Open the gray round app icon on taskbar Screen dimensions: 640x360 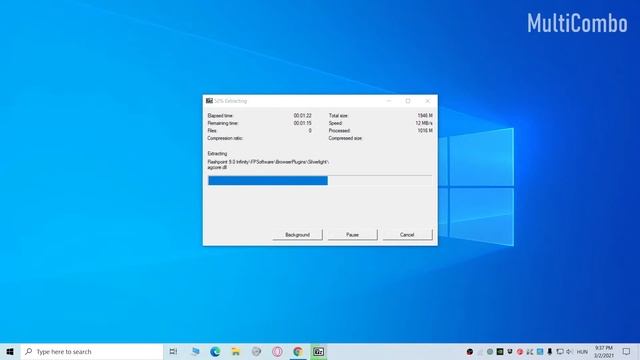pos(256,351)
